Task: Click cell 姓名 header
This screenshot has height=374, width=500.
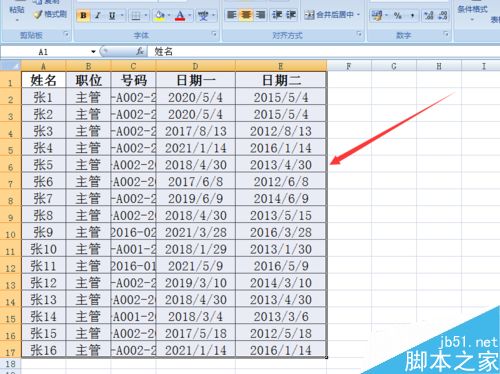Action: pyautogui.click(x=43, y=80)
